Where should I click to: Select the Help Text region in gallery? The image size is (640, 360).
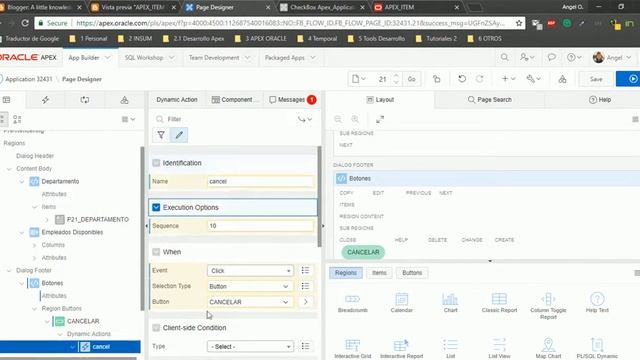pyautogui.click(x=597, y=302)
